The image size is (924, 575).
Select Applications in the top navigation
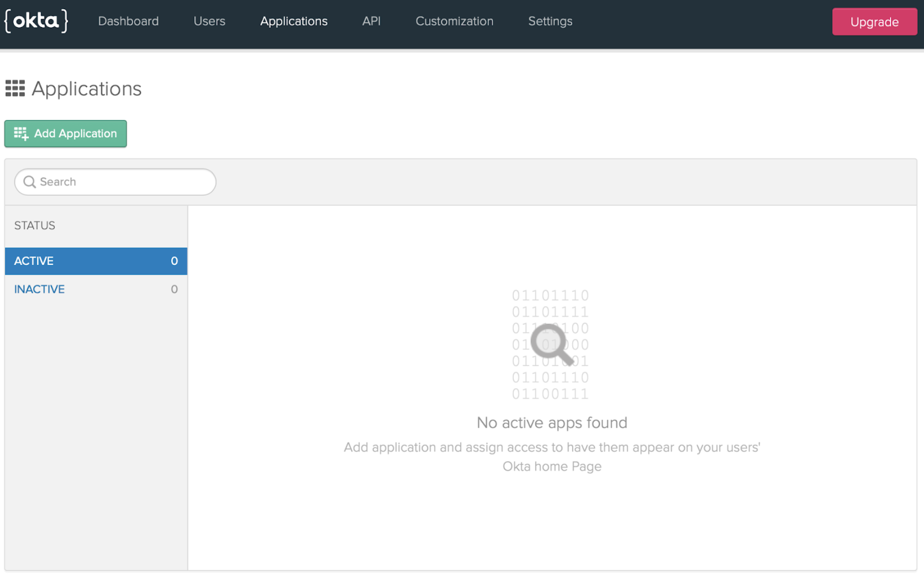point(293,22)
